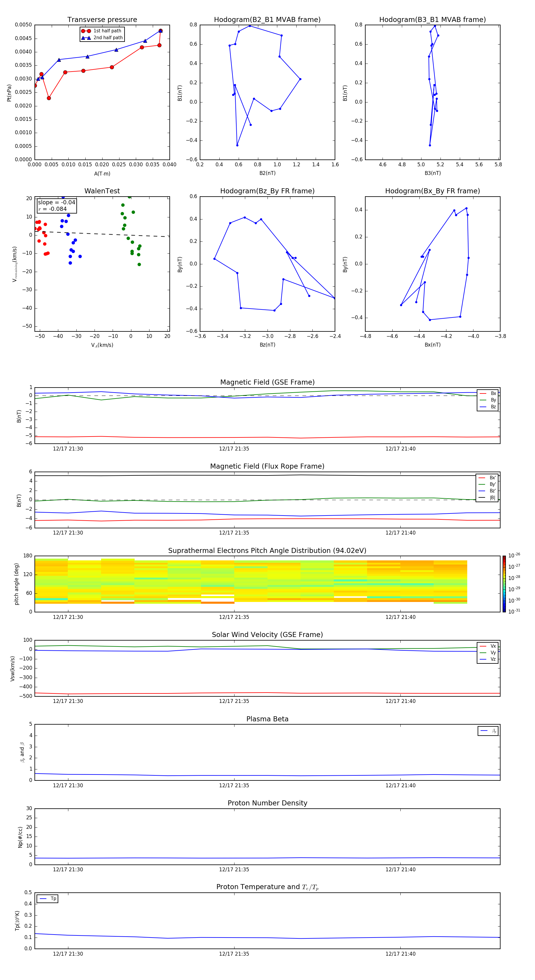Click the 'B3(nT)' x-axis label
Screen dimensions: 535x980
click(432, 173)
